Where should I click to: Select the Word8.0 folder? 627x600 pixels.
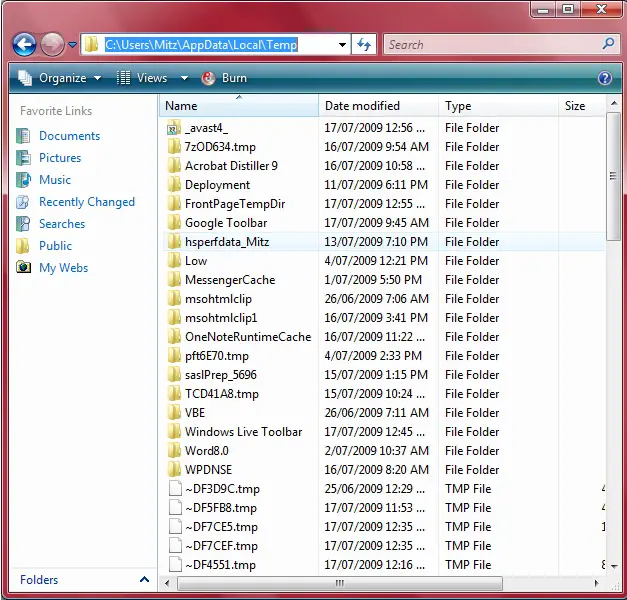pos(207,451)
